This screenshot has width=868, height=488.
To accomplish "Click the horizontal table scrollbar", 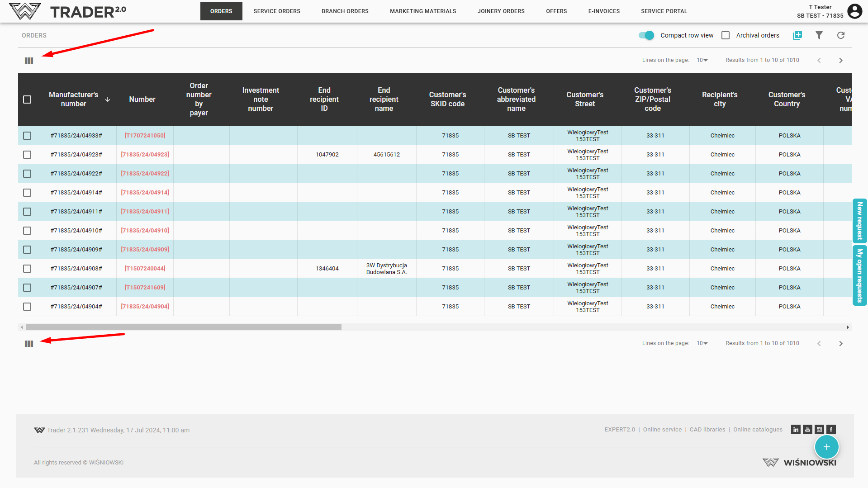I will coord(183,327).
